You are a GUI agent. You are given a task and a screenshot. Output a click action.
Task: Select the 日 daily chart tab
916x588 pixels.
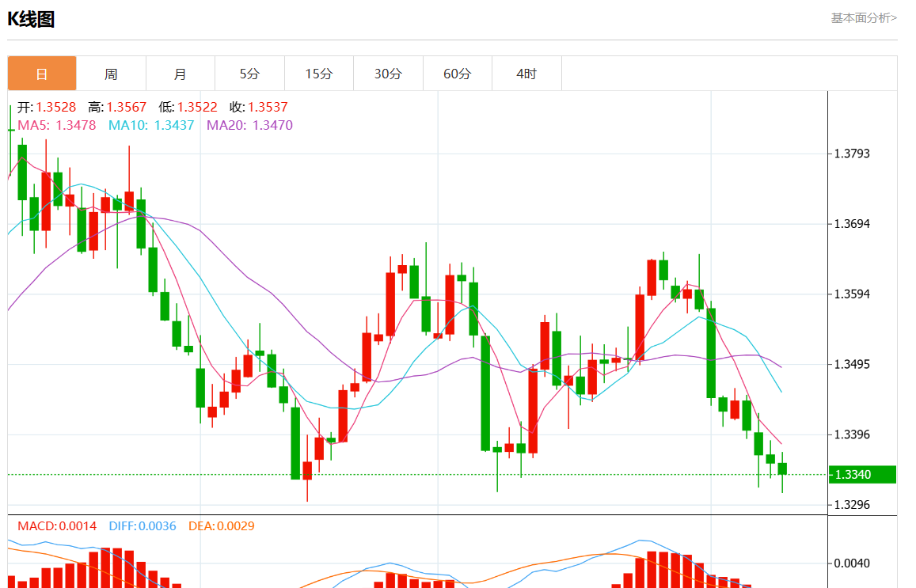tap(42, 74)
